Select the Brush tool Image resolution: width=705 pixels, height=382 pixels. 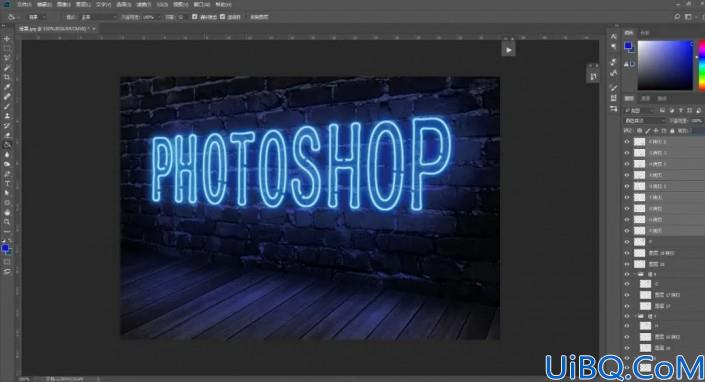tap(7, 106)
